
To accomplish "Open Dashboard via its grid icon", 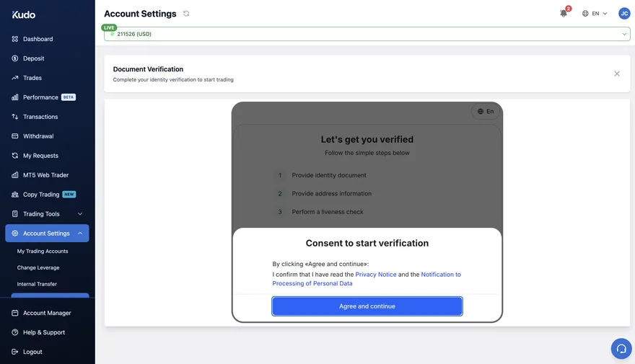I will [x=15, y=39].
